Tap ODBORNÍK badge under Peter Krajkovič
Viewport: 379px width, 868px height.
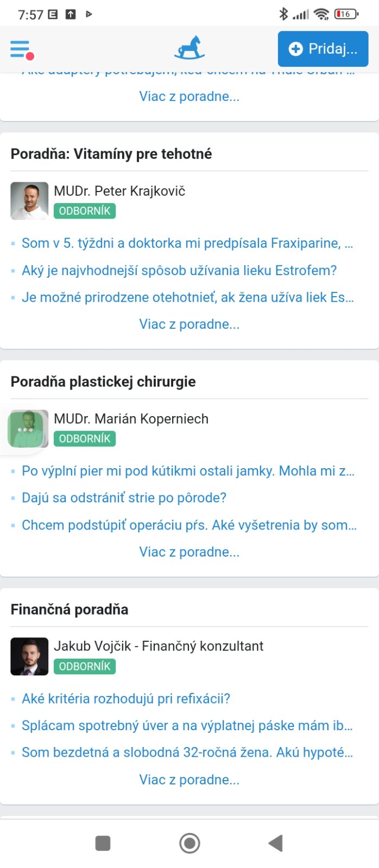[x=85, y=211]
